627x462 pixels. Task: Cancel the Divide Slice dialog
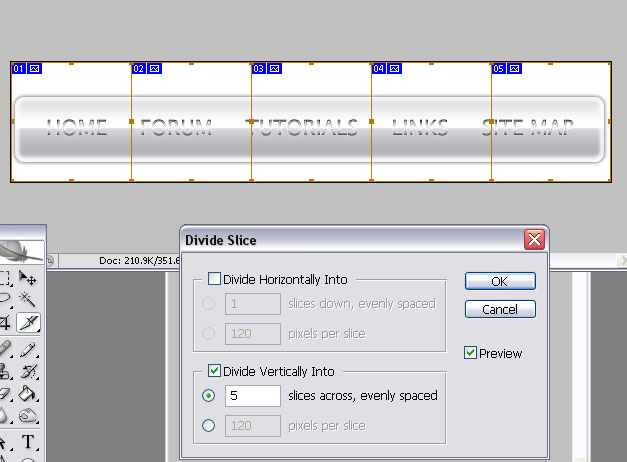coord(500,309)
